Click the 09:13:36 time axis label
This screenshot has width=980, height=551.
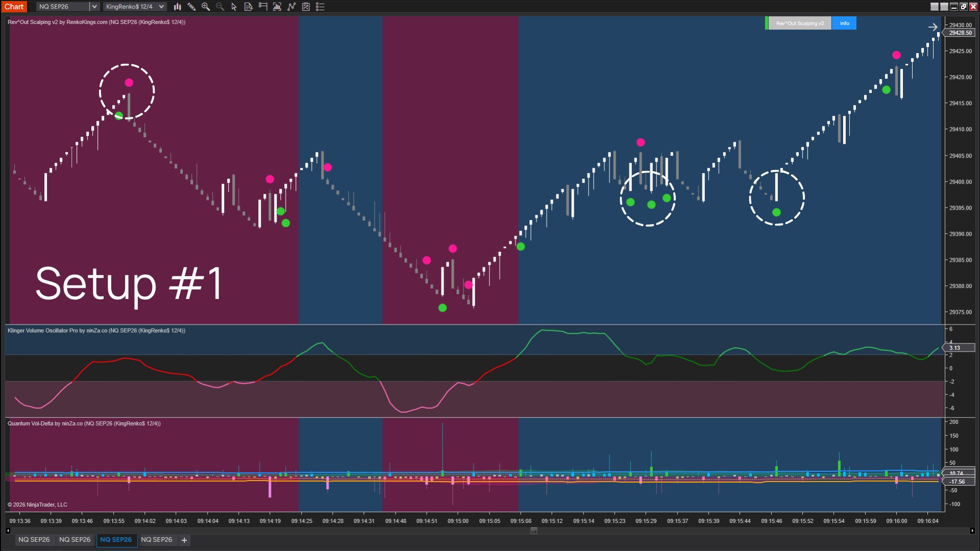(20, 521)
